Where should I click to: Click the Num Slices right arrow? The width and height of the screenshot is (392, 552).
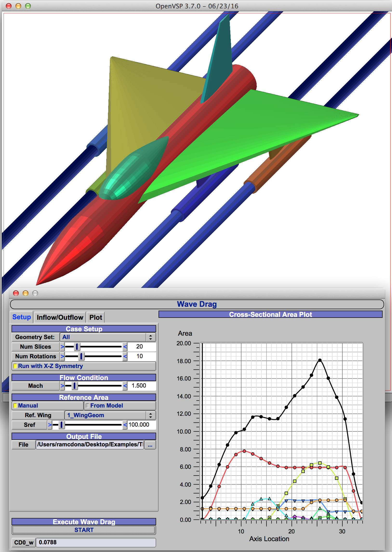point(125,347)
